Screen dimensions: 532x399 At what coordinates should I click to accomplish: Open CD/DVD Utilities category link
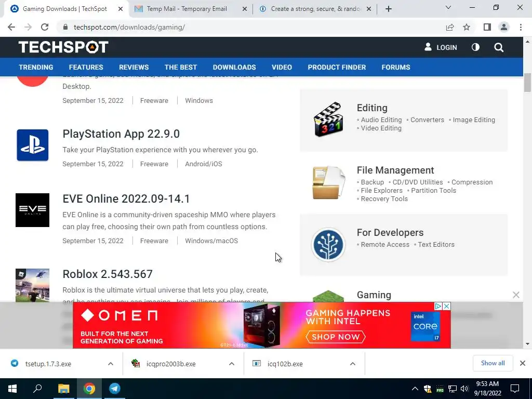[x=417, y=182]
